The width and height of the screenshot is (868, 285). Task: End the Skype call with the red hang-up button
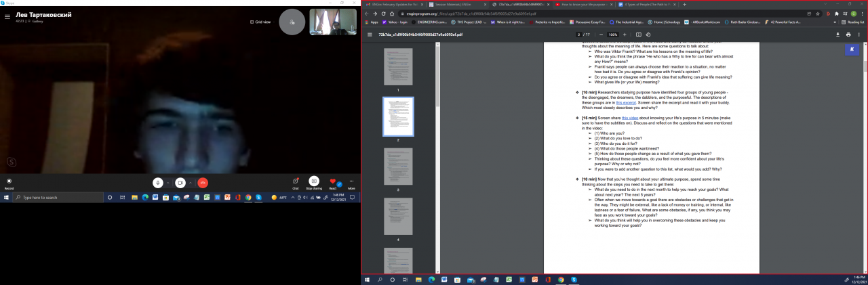(202, 183)
